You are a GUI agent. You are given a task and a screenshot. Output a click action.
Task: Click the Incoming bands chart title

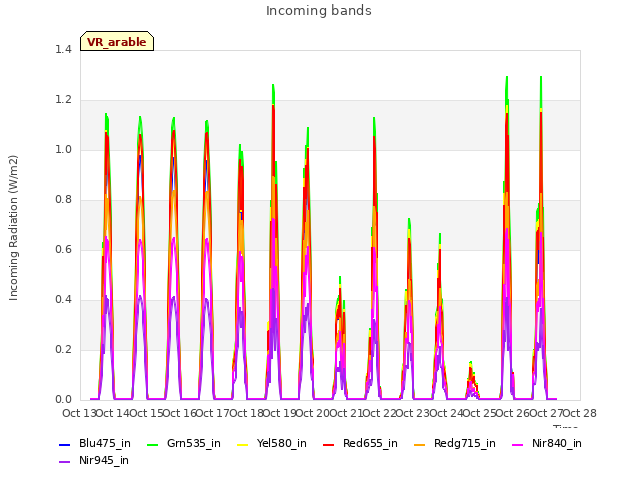(x=319, y=11)
